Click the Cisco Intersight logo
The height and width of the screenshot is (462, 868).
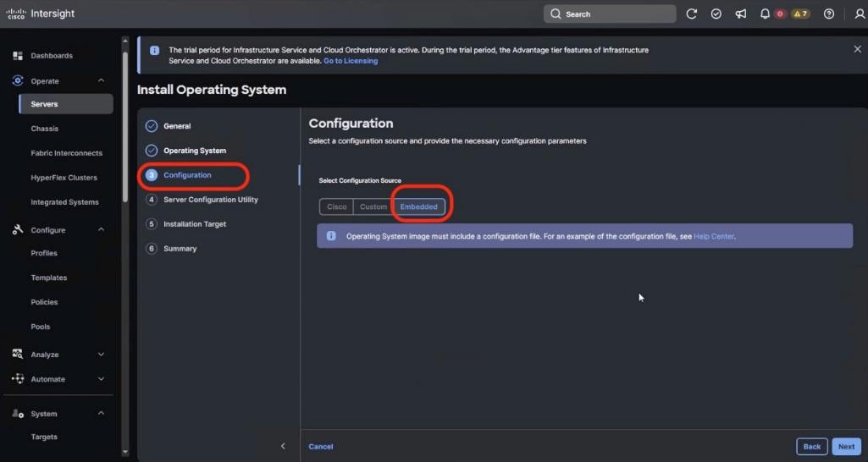[41, 14]
